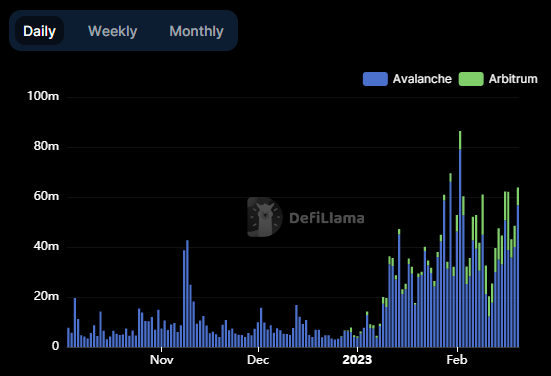Toggle the Avalanche legend swatch

click(375, 79)
